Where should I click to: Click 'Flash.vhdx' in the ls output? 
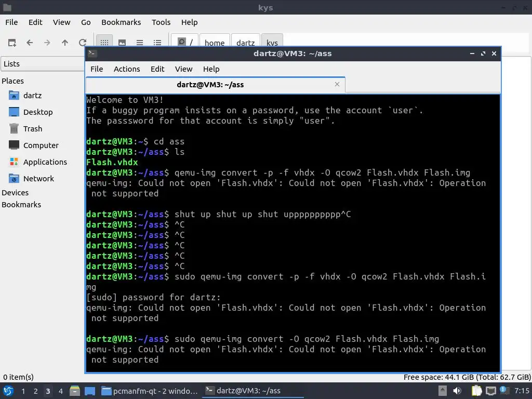pyautogui.click(x=112, y=162)
